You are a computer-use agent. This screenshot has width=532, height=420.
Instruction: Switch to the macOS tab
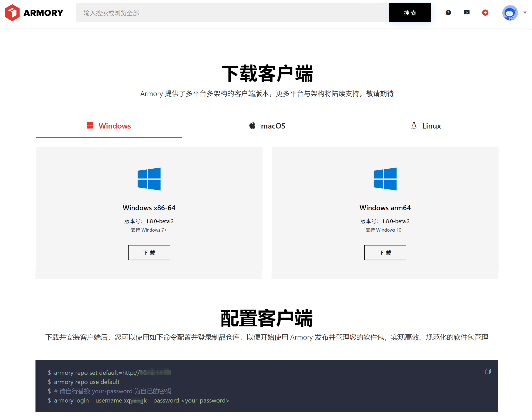pyautogui.click(x=267, y=126)
